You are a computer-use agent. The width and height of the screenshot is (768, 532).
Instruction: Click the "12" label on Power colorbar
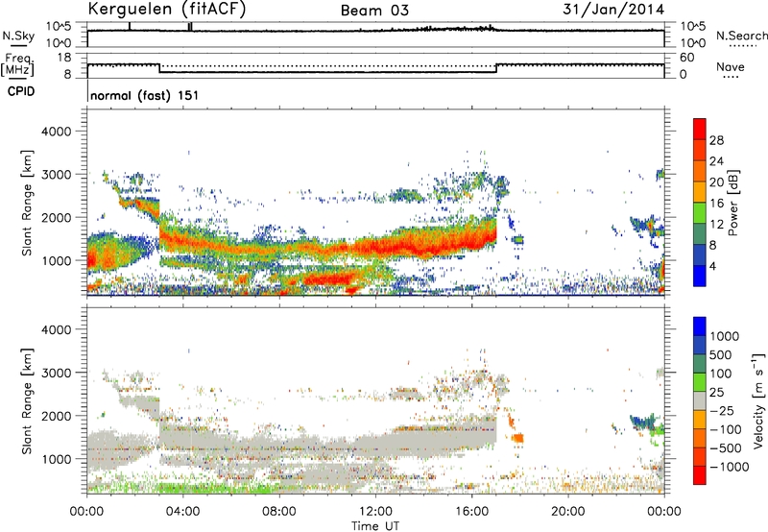click(716, 225)
